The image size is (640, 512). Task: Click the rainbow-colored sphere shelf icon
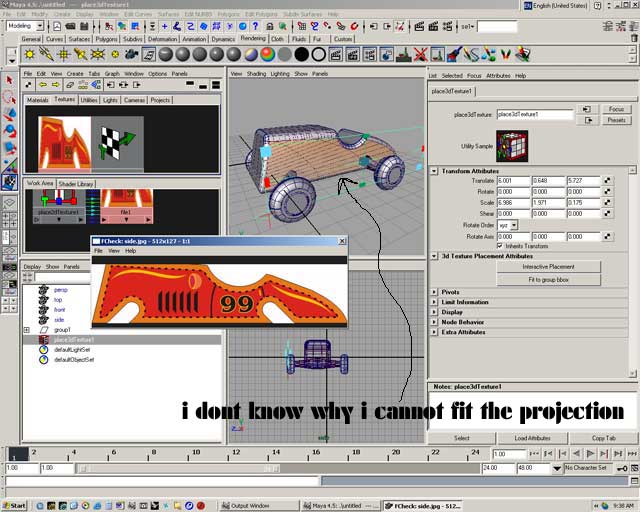pos(268,54)
